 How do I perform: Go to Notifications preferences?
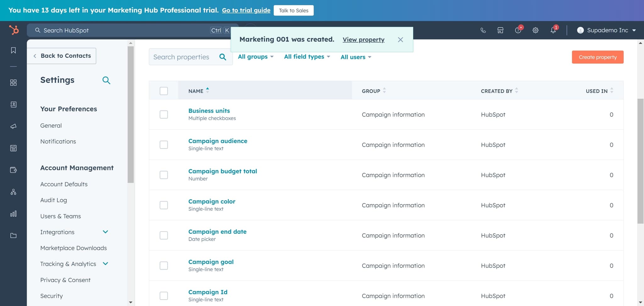58,142
